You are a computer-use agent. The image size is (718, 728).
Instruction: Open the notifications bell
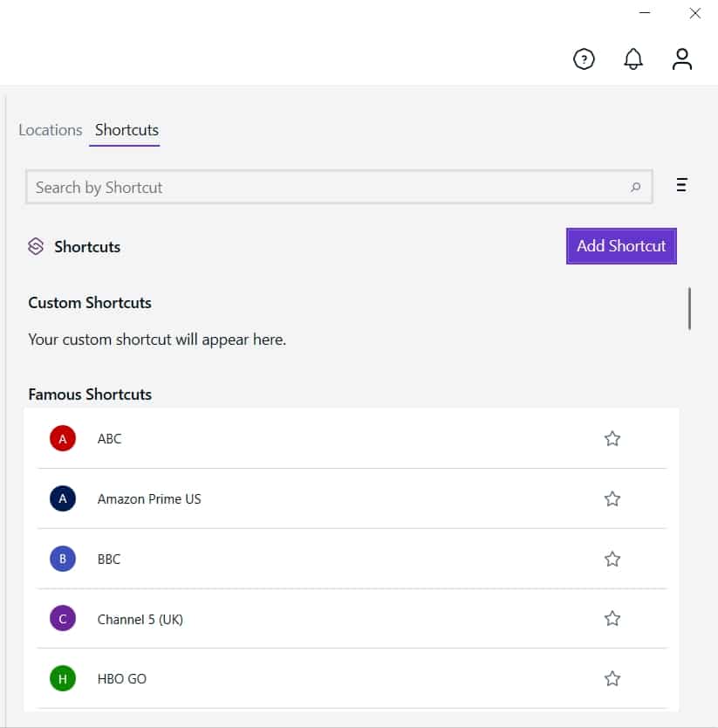point(633,59)
